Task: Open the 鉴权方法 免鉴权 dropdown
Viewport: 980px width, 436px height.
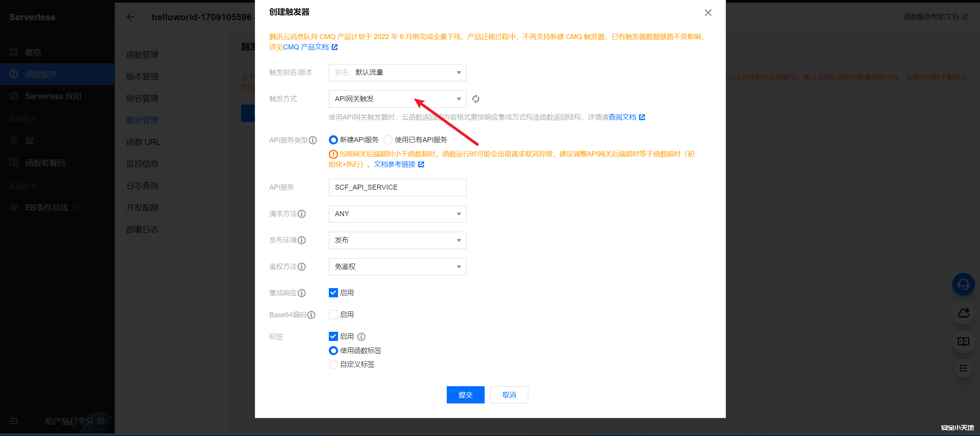Action: [x=397, y=266]
